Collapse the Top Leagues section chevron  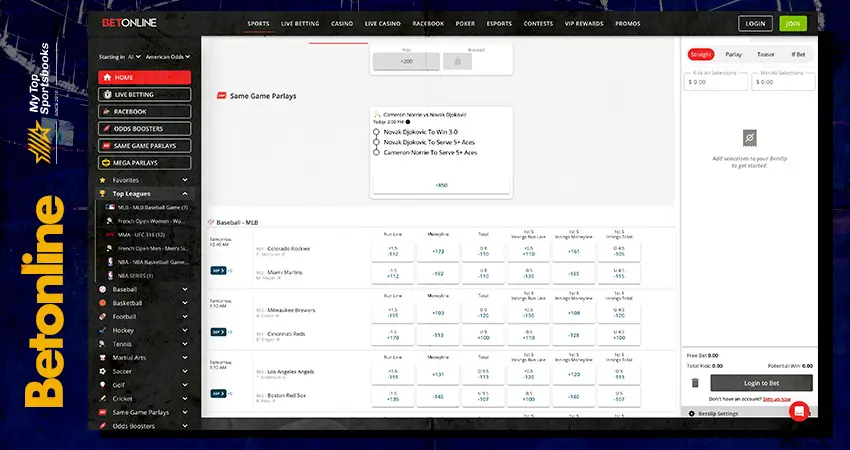tap(185, 194)
